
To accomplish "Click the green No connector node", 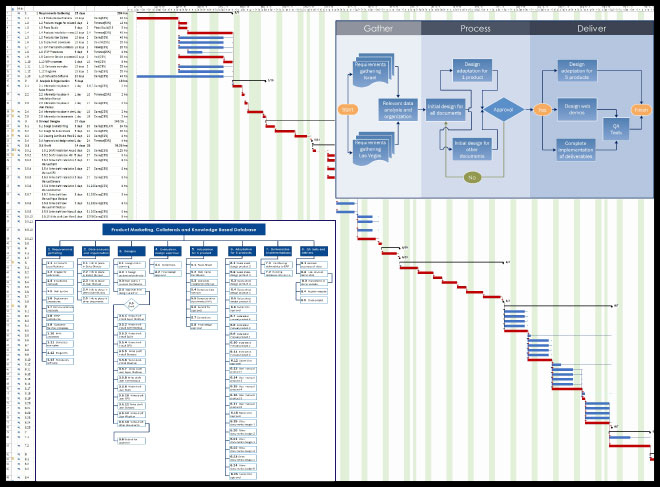I will pos(472,177).
